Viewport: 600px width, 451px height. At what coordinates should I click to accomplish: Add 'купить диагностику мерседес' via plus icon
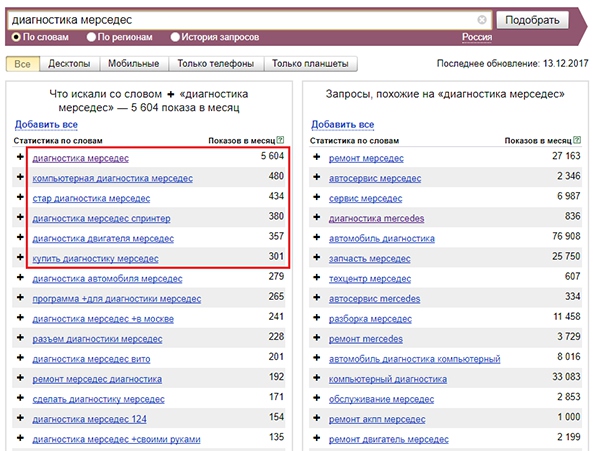(20, 257)
